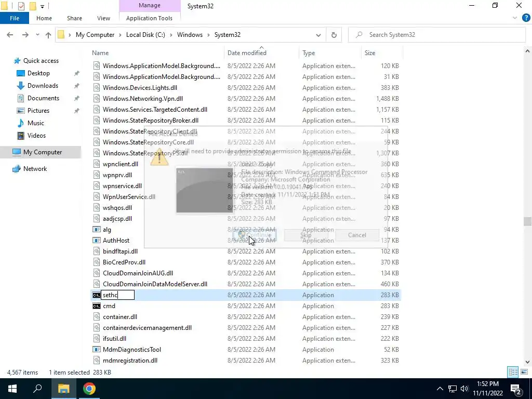Open Documents in the navigation pane
532x399 pixels.
[44, 98]
